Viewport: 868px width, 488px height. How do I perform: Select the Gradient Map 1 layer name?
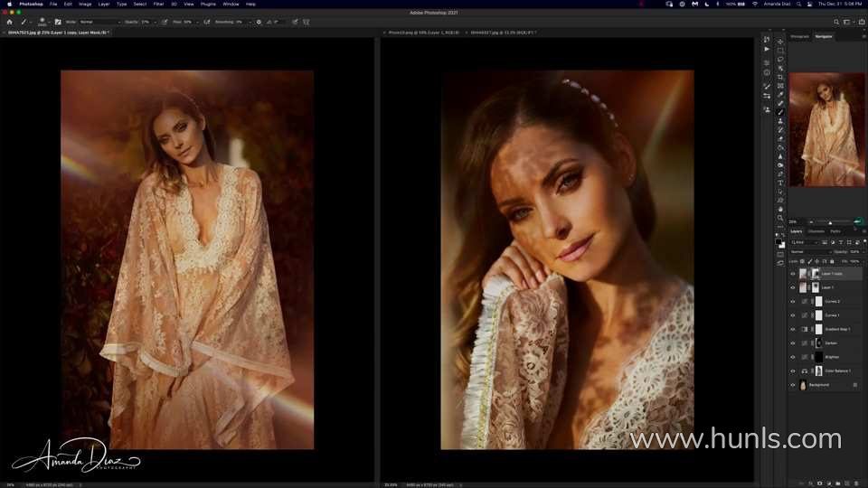tap(837, 329)
